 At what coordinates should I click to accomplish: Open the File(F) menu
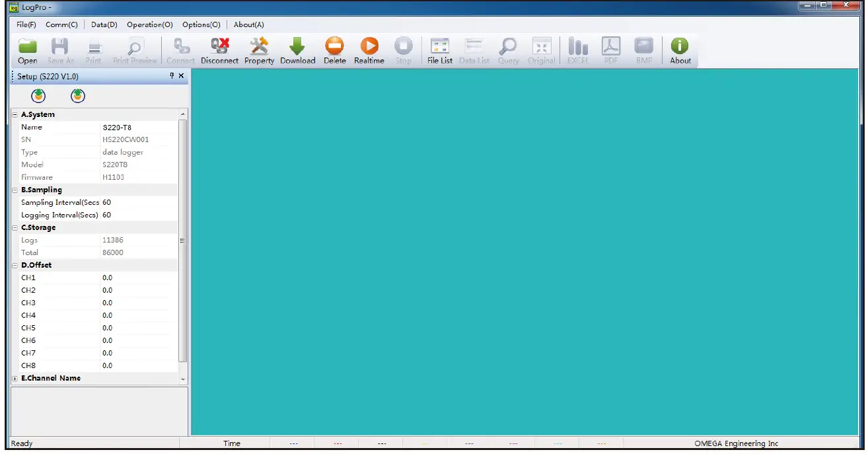tap(26, 24)
